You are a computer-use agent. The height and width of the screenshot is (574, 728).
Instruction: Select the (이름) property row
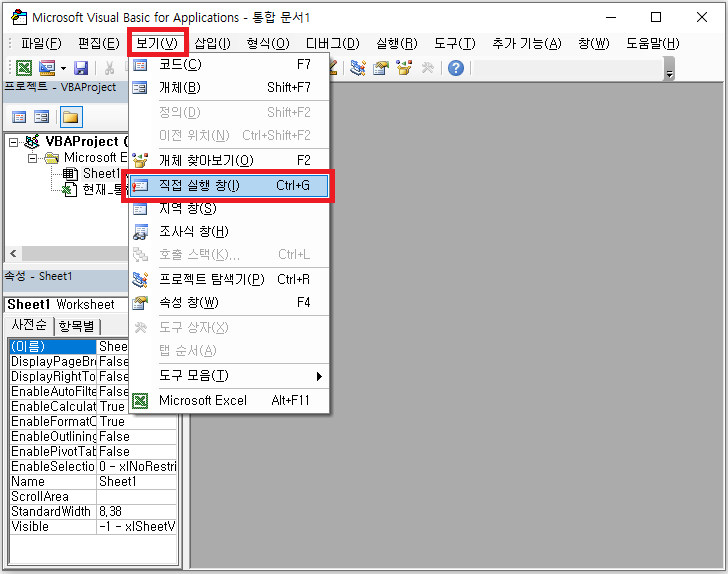52,347
